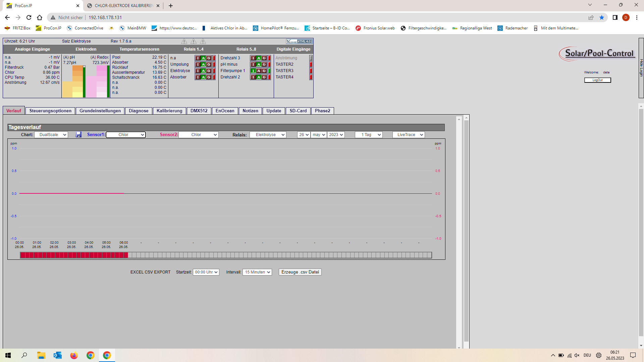644x362 pixels.
Task: Click the Erzeuge .csv Datei button
Action: 300,272
